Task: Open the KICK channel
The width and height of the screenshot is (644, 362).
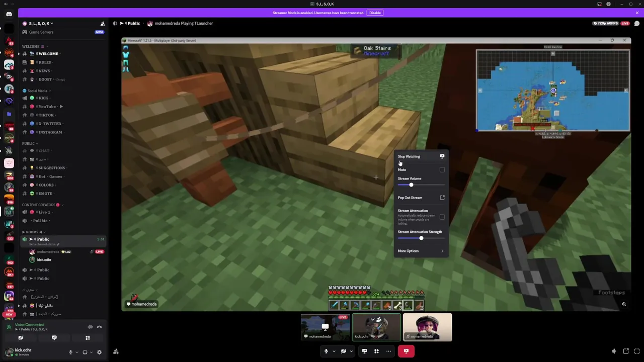Action: pyautogui.click(x=63, y=98)
